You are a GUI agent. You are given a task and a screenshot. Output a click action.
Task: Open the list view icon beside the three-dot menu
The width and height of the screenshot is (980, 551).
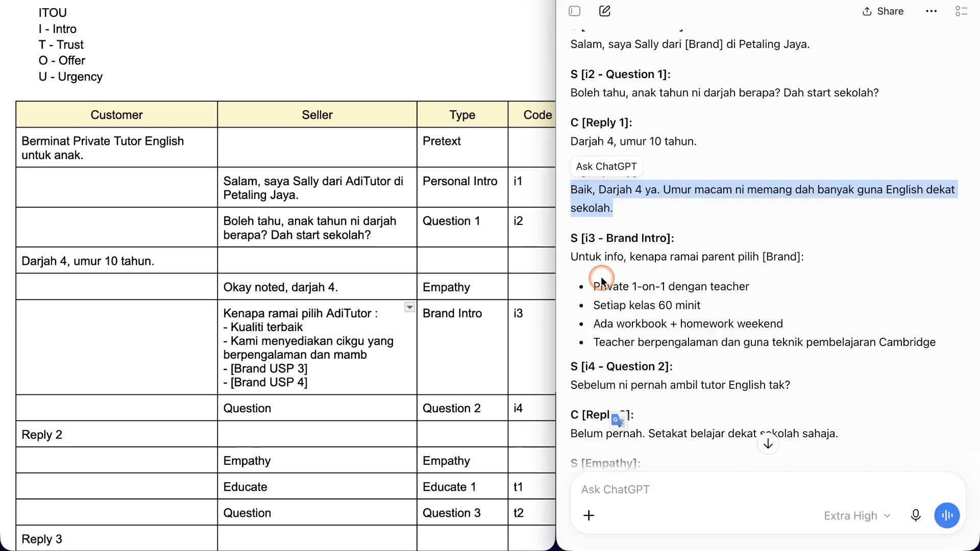tap(961, 11)
